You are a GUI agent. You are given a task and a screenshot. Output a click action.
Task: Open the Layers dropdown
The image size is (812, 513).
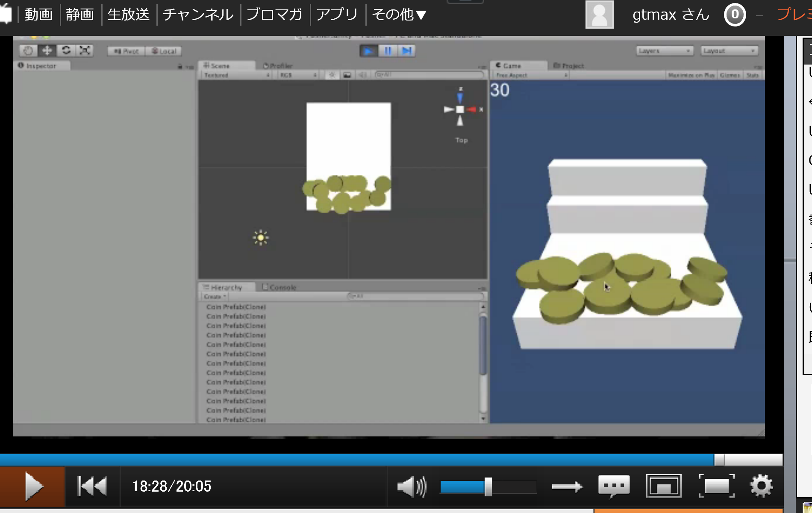664,50
